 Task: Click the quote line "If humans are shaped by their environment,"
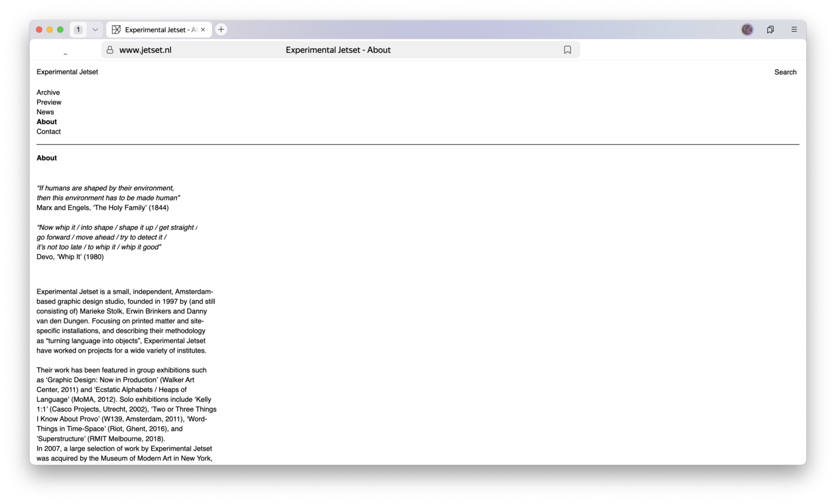(105, 188)
